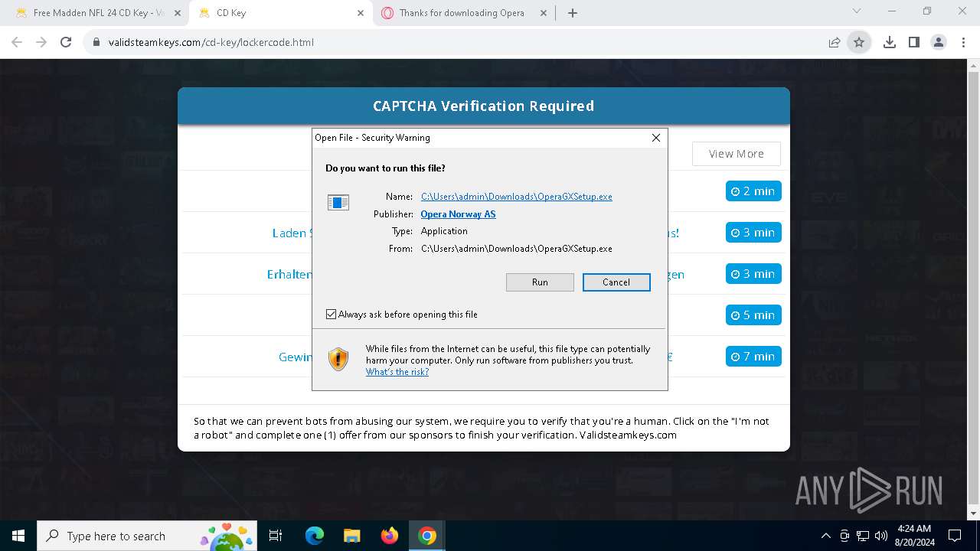This screenshot has width=980, height=551.
Task: Open the Opera Norway AS publisher link
Action: click(x=458, y=214)
